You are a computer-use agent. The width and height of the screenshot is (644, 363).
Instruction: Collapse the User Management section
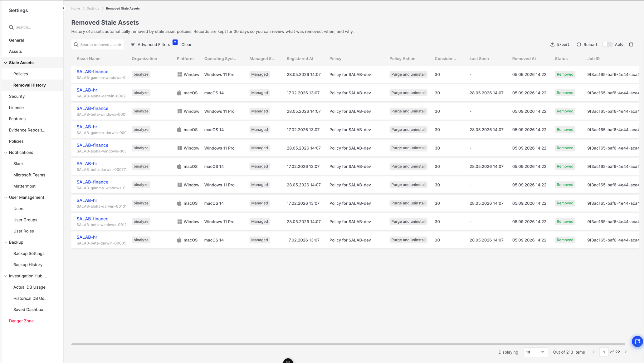pyautogui.click(x=6, y=197)
